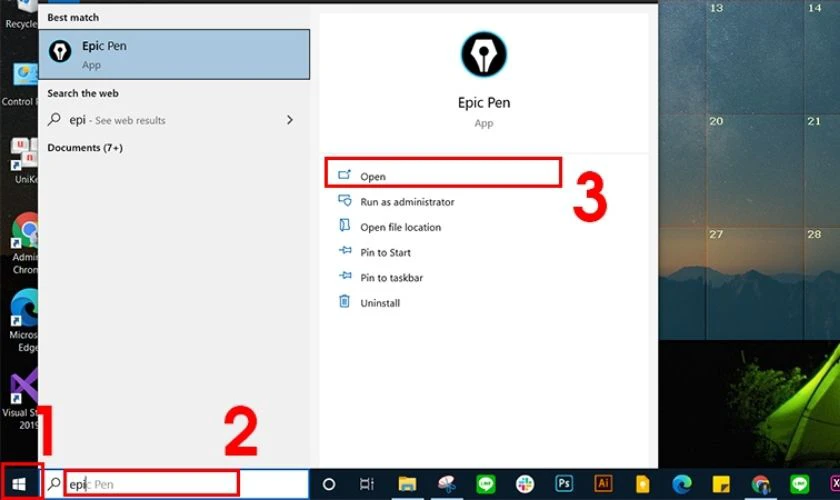Open the Admin Chrome desktop shortcut
Viewport: 840px width, 500px height.
click(x=24, y=244)
